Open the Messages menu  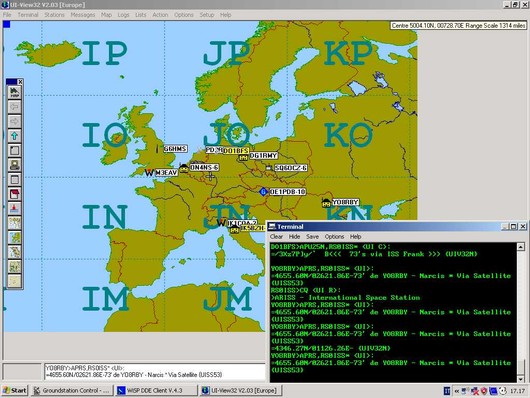(83, 15)
